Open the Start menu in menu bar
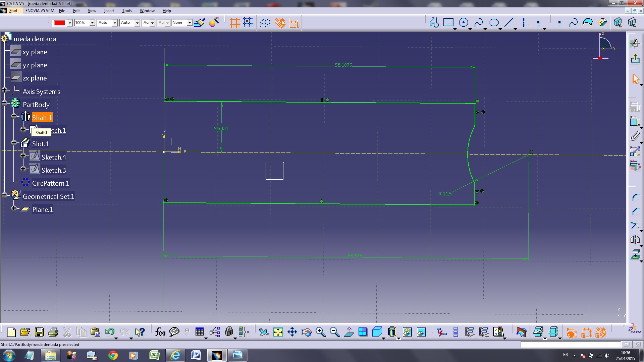 pyautogui.click(x=13, y=11)
